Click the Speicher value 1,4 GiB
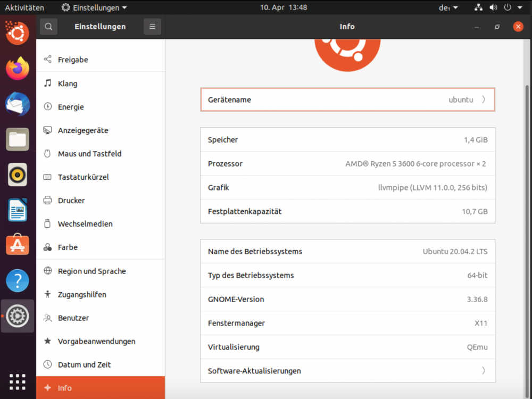 click(476, 140)
